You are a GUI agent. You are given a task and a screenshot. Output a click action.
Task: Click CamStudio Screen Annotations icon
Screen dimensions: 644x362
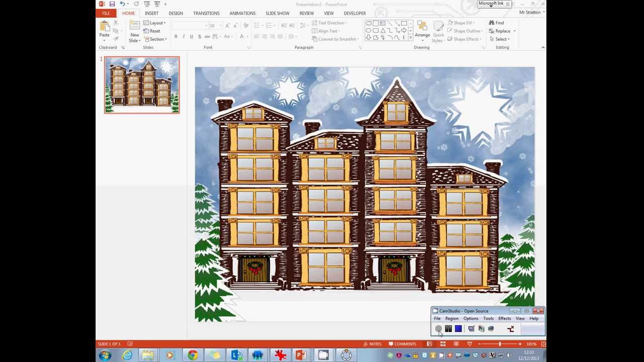[481, 329]
